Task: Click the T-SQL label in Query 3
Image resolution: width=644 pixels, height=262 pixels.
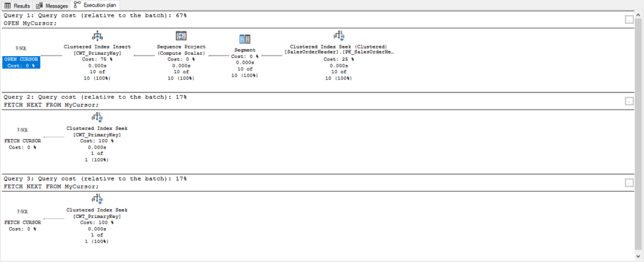Action: tap(23, 211)
